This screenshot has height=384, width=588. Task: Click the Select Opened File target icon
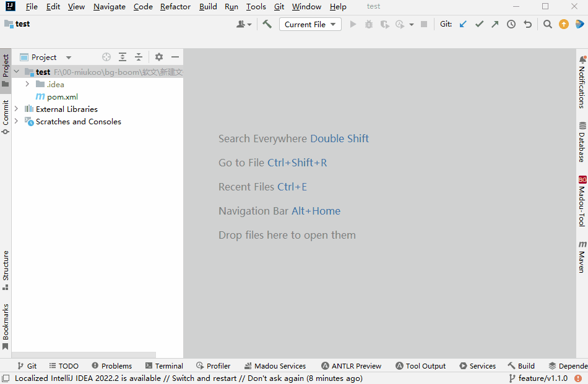pyautogui.click(x=106, y=57)
